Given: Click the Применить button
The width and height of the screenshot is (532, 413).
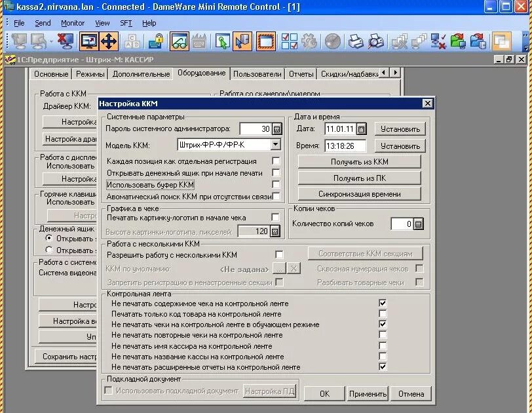Looking at the screenshot, I should (x=368, y=393).
